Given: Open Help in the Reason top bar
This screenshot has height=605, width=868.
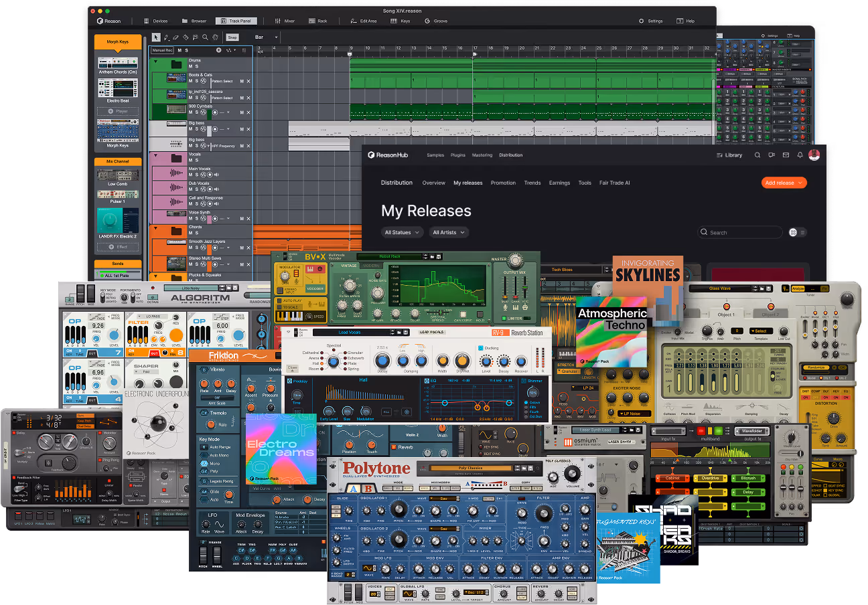Looking at the screenshot, I should click(x=686, y=21).
